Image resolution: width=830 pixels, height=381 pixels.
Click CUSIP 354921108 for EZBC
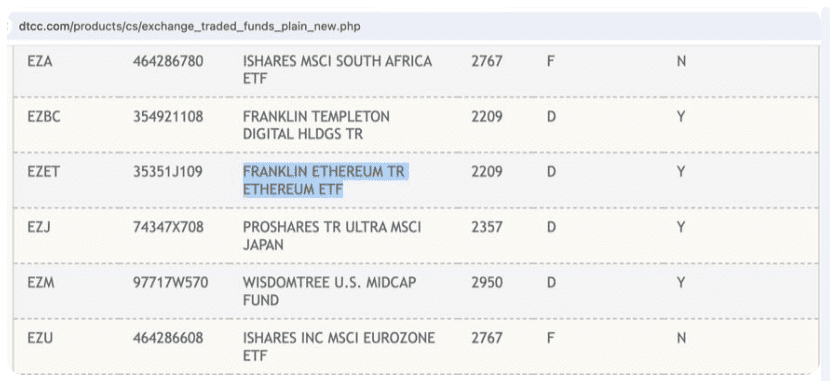168,116
